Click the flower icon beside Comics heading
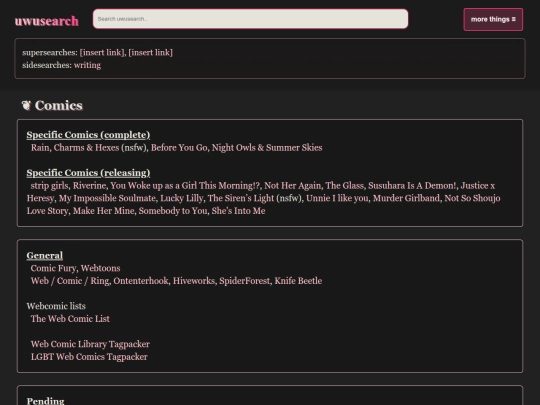This screenshot has height=405, width=540. 26,105
